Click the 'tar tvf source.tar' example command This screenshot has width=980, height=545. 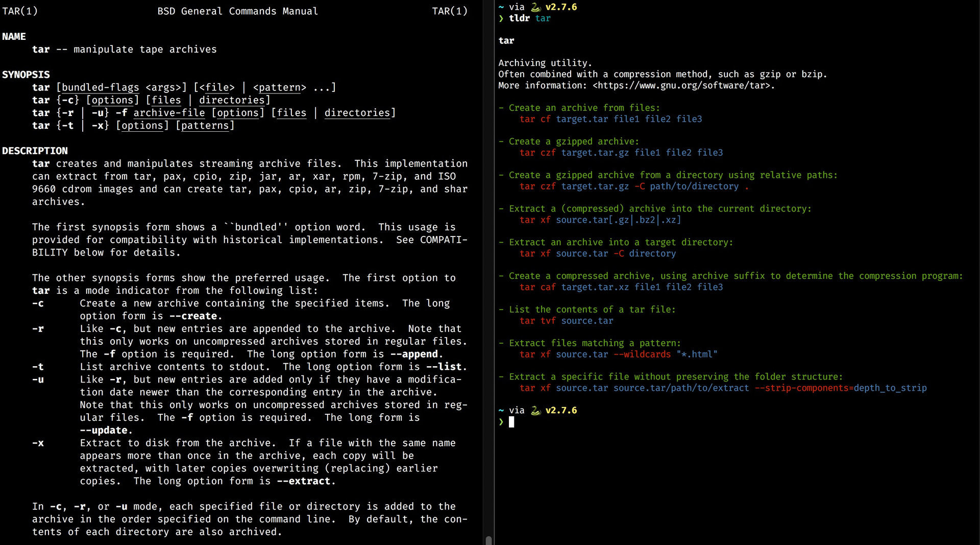click(x=566, y=321)
